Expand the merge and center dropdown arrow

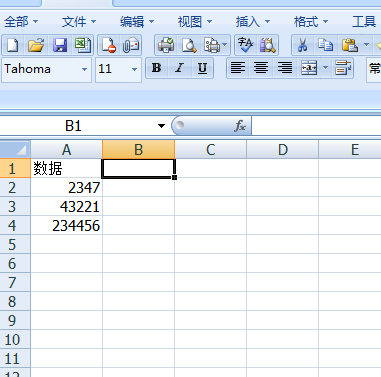click(325, 68)
